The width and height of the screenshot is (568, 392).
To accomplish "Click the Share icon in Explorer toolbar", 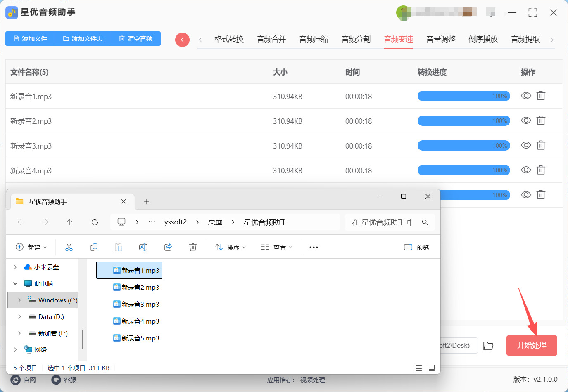I will 168,247.
